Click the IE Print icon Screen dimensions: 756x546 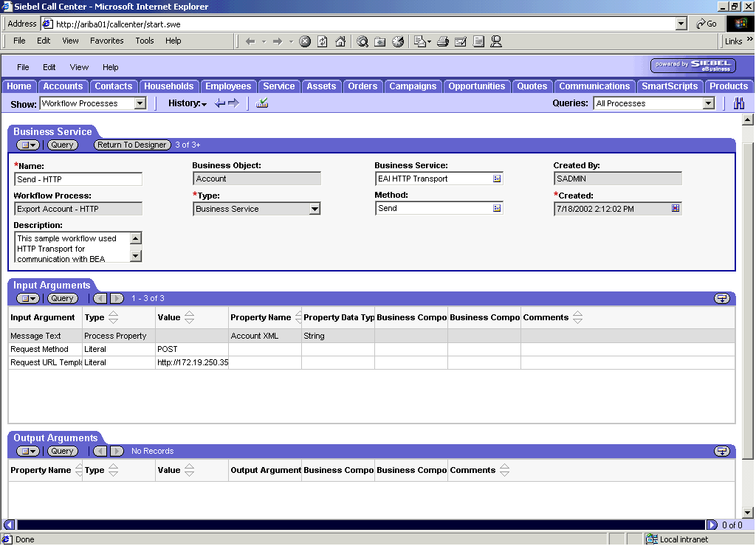[x=443, y=41]
